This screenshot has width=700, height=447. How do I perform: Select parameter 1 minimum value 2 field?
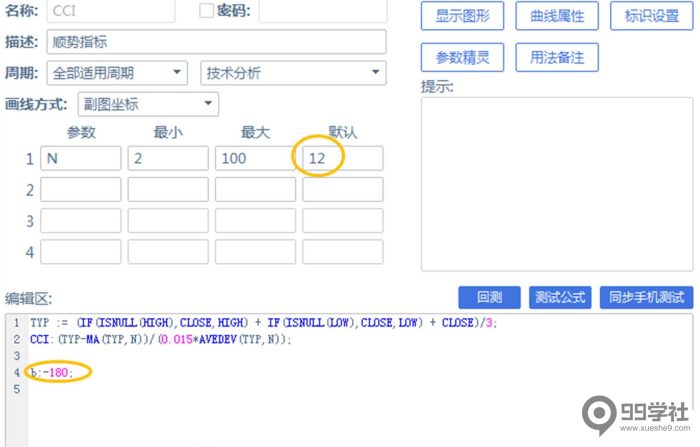coord(167,158)
